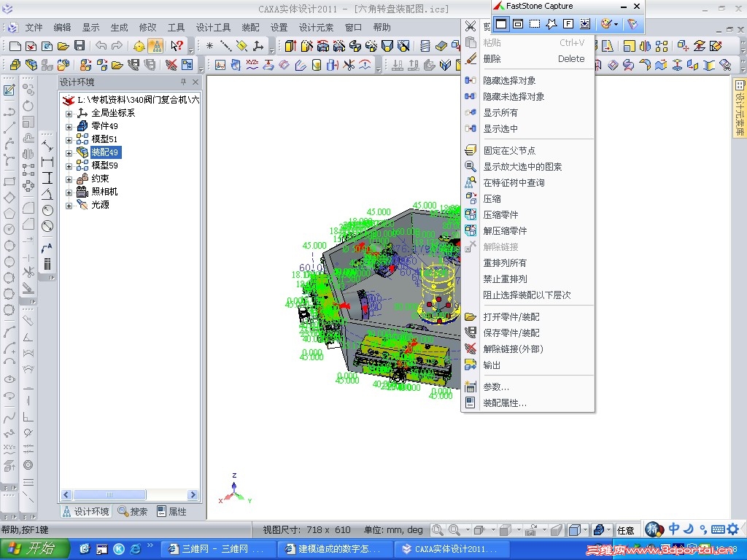Choose 装配属性... in context menu
747x560 pixels.
528,403
